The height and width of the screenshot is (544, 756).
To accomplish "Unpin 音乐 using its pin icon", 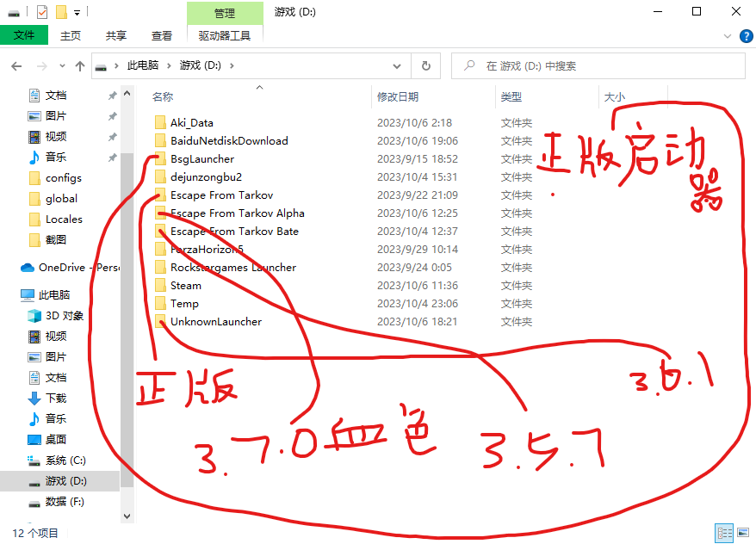I will coord(112,157).
